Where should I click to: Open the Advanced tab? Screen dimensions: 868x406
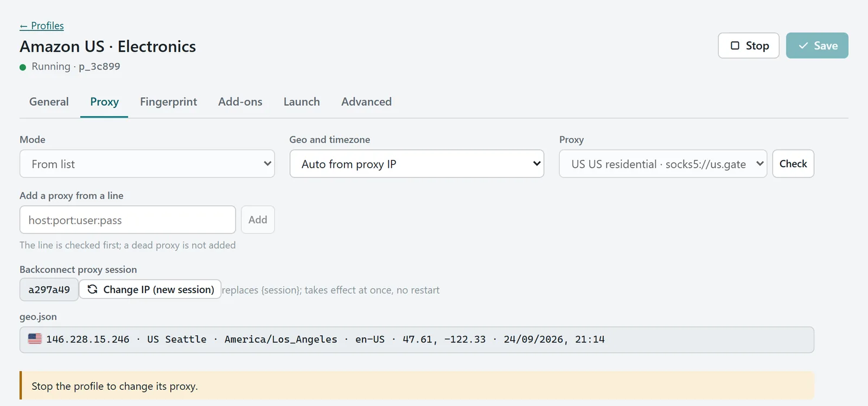pos(366,101)
